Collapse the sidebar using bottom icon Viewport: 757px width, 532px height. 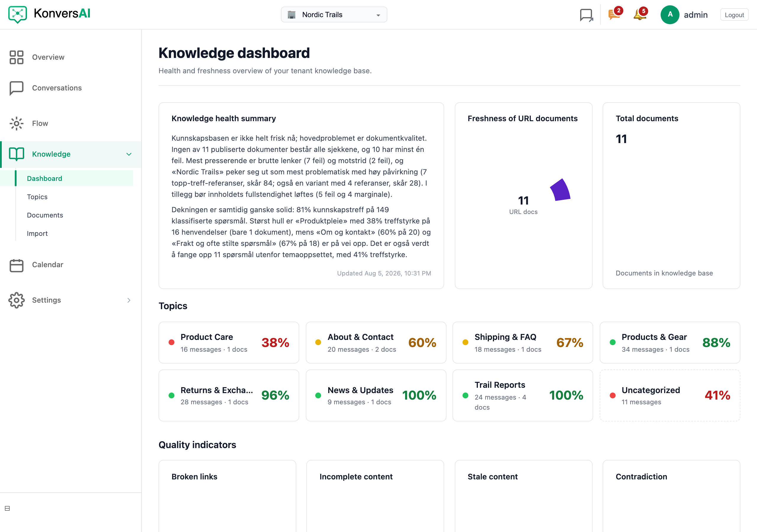7,508
